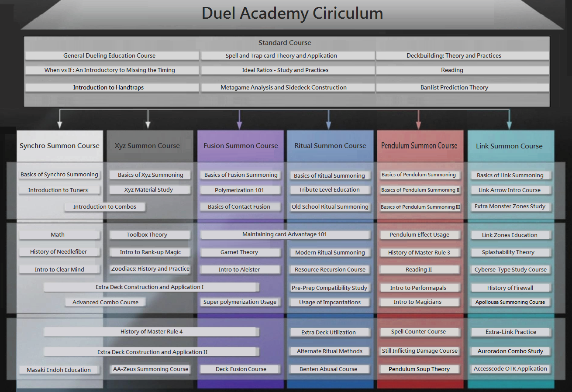Viewport: 572px width, 392px height.
Task: Choose Xyz Material Study
Action: 150,189
